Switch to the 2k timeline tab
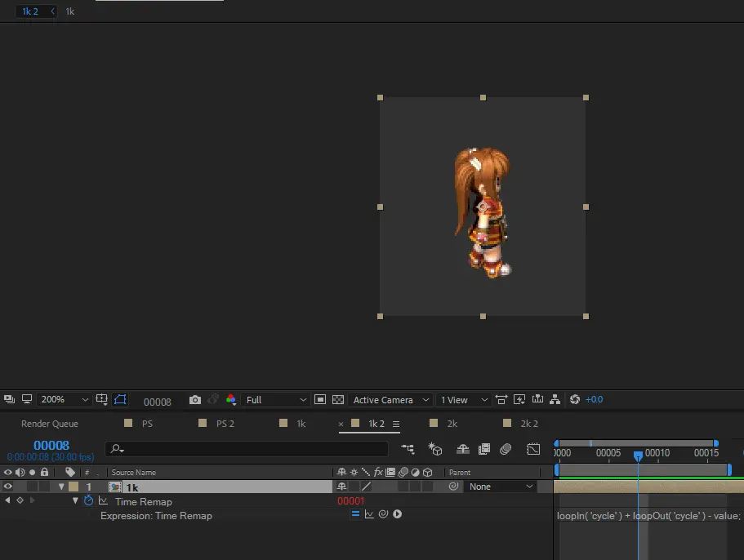Viewport: 744px width, 560px height. click(452, 424)
